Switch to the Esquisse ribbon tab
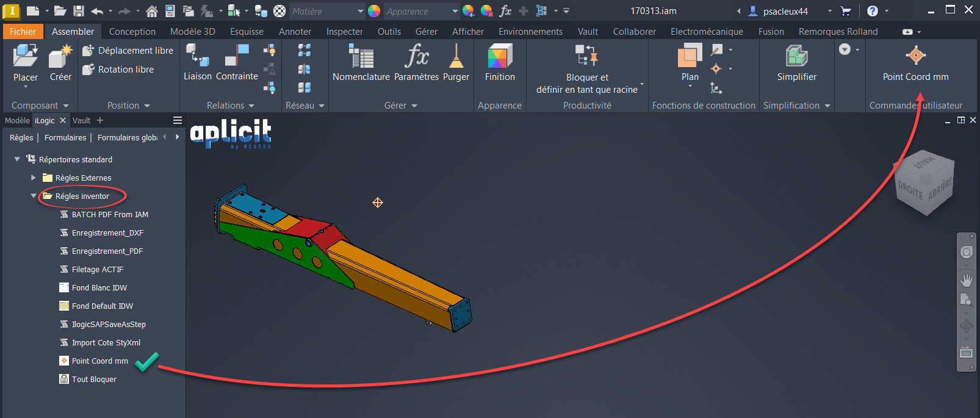 247,32
